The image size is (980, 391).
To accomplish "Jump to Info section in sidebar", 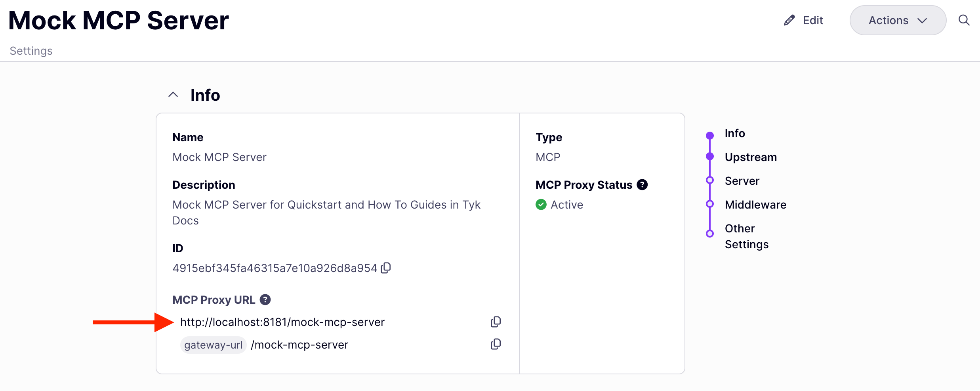I will [x=735, y=133].
